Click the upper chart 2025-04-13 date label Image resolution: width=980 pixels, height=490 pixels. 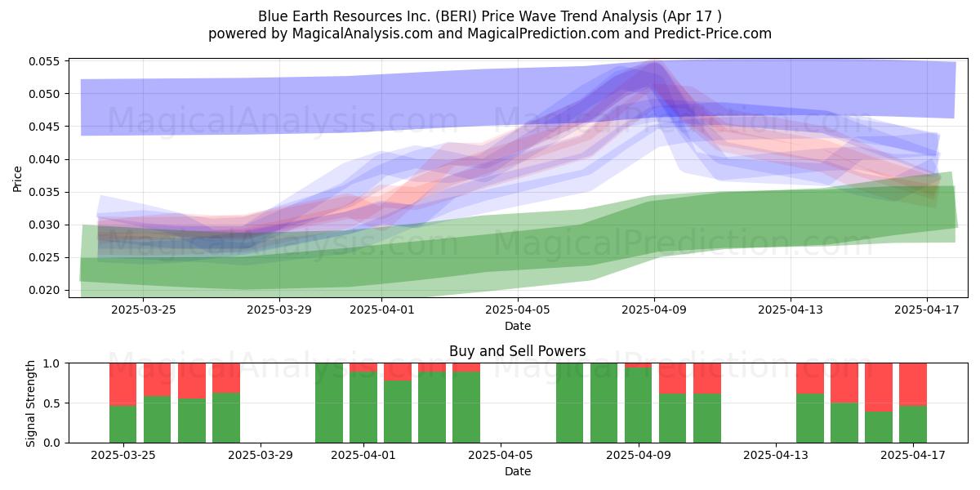coord(791,310)
